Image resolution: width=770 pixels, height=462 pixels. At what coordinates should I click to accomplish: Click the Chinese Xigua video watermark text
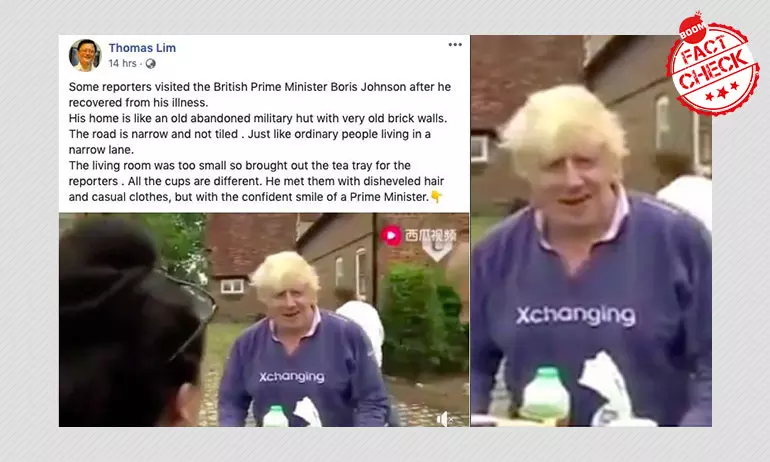click(x=431, y=236)
